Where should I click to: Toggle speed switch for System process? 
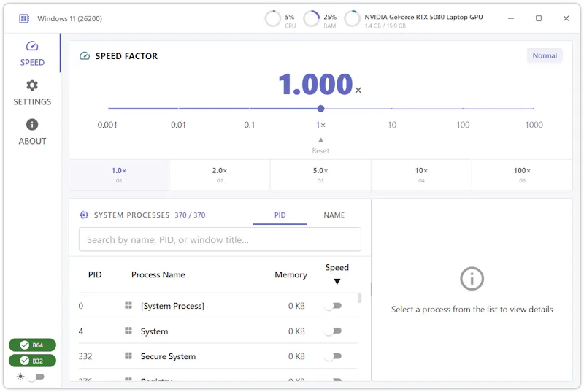pos(333,331)
